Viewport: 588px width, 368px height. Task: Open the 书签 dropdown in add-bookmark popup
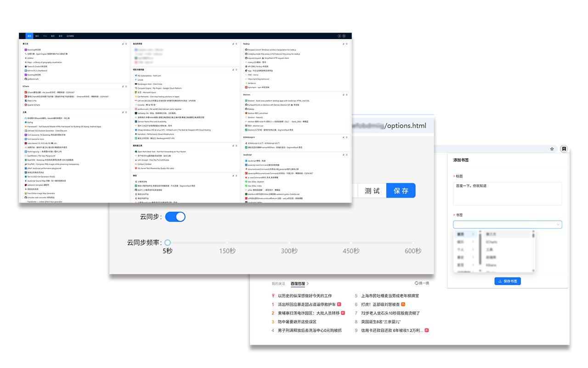pos(507,224)
